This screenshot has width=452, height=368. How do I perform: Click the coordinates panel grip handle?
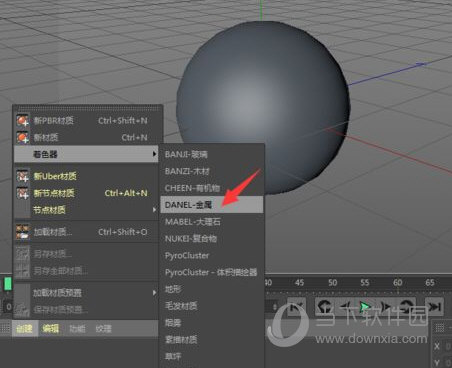pyautogui.click(x=440, y=328)
